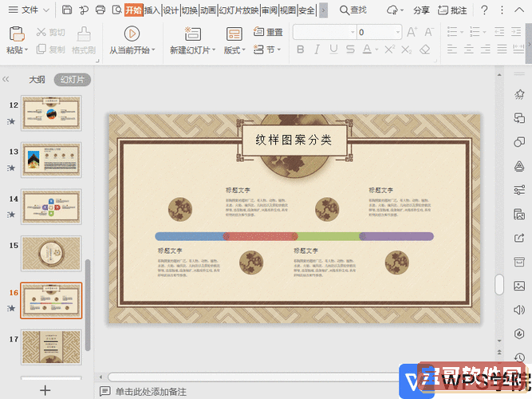The height and width of the screenshot is (399, 532).
Task: Select slide 12 thumbnail
Action: [x=51, y=113]
